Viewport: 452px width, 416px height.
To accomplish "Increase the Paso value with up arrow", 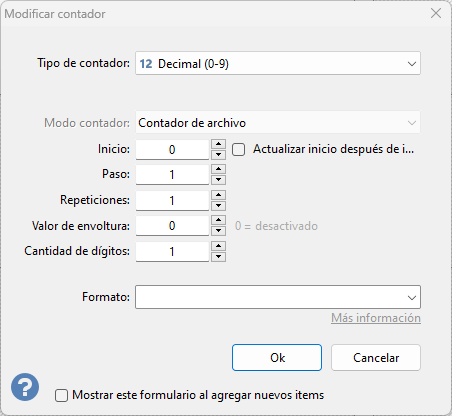I will click(x=218, y=169).
